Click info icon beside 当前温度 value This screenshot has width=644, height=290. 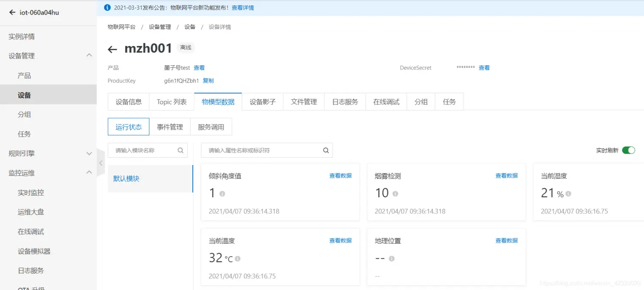(x=237, y=259)
